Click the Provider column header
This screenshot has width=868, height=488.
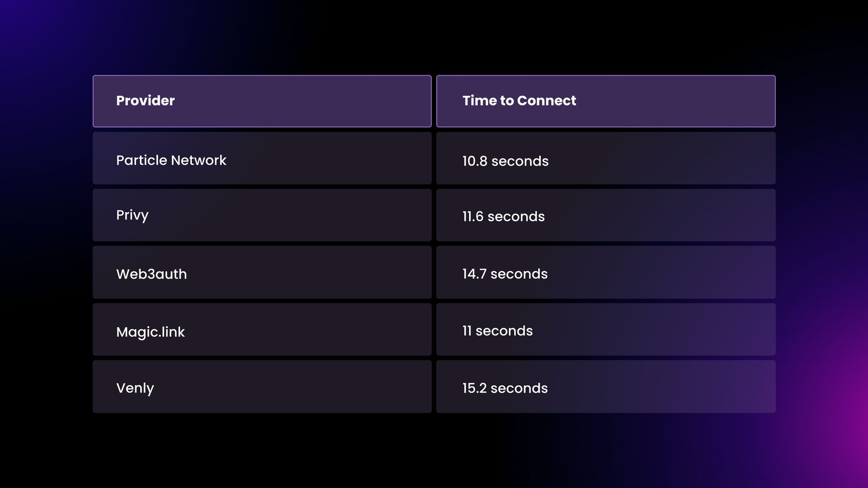click(x=262, y=101)
